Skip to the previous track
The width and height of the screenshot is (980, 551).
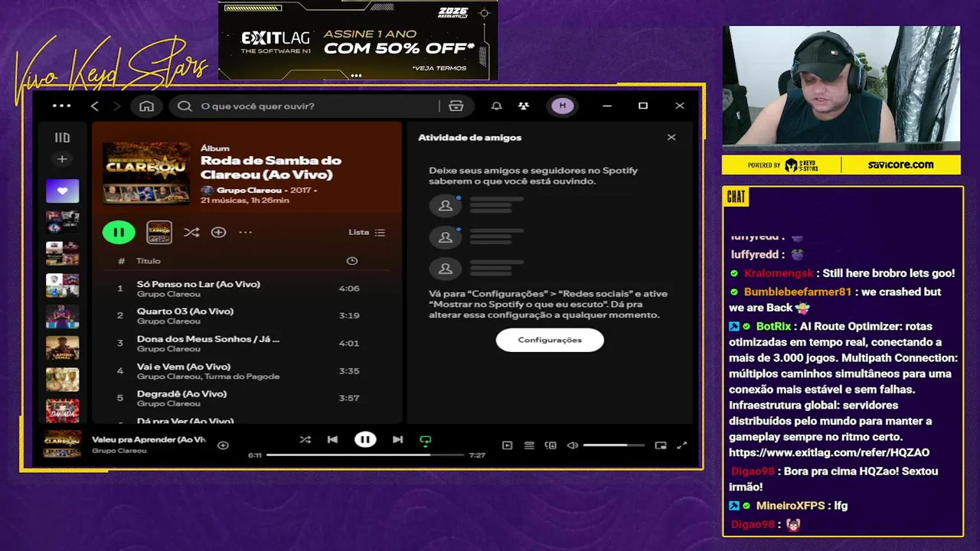pyautogui.click(x=332, y=439)
